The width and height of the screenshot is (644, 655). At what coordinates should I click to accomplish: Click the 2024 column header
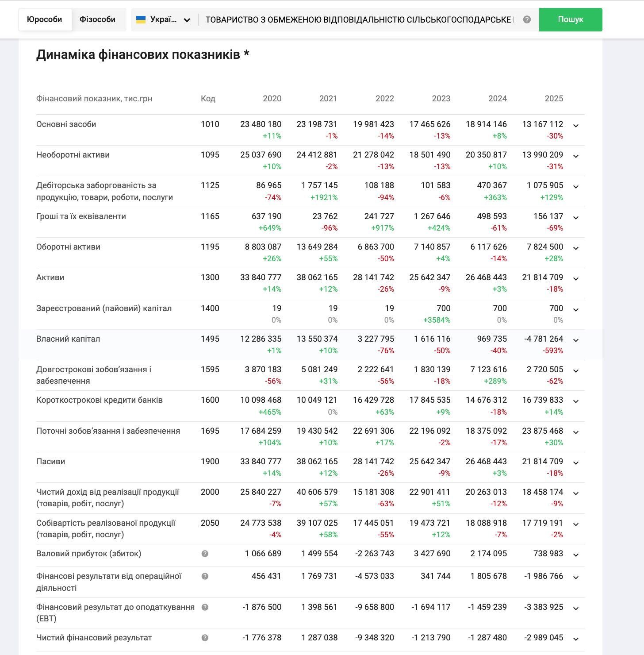[x=498, y=99]
